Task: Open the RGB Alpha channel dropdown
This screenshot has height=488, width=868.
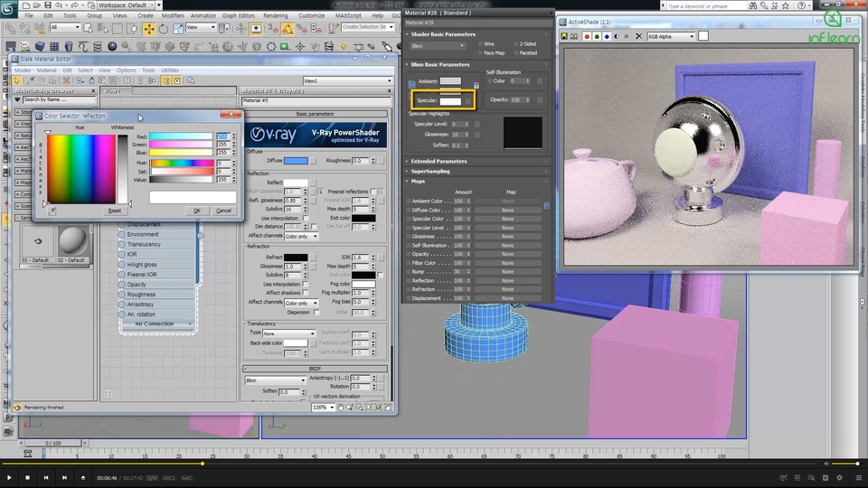Action: (670, 36)
